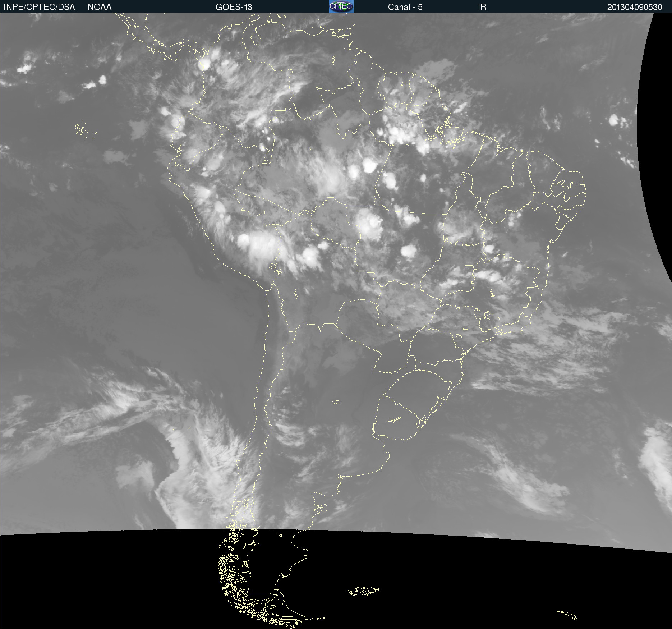Click the CPTEC logo in header

tap(341, 6)
